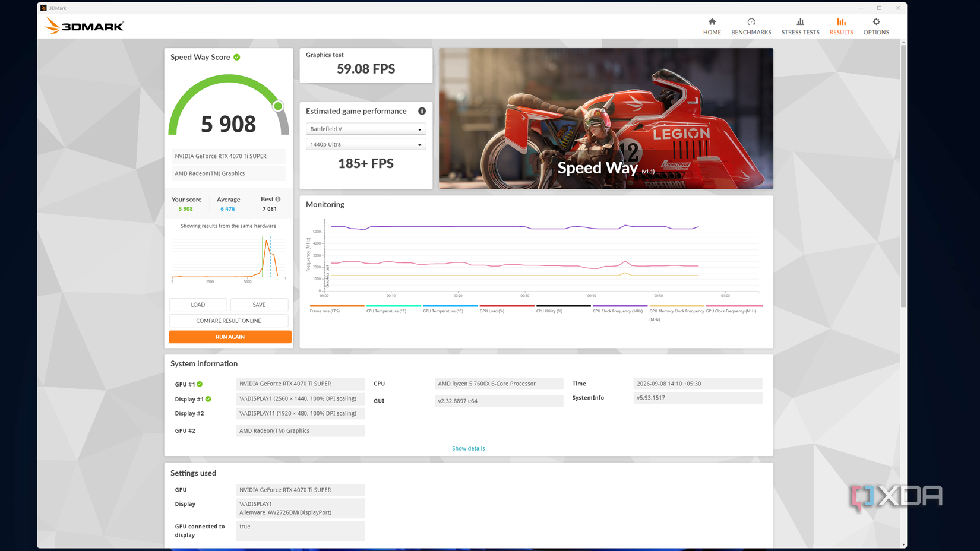Screen dimensions: 980x551
Task: Click the SystemInfo version v5.93.1517
Action: [698, 398]
